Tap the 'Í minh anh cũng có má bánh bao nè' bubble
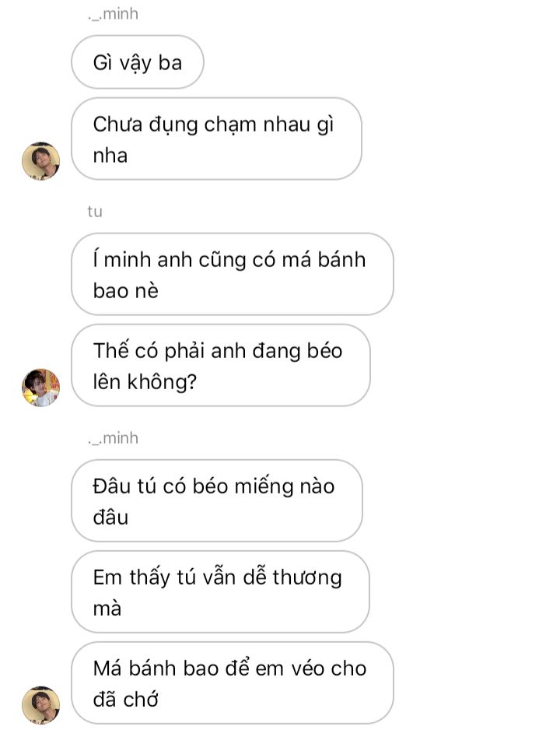Viewport: 560px width, 730px height. (232, 274)
